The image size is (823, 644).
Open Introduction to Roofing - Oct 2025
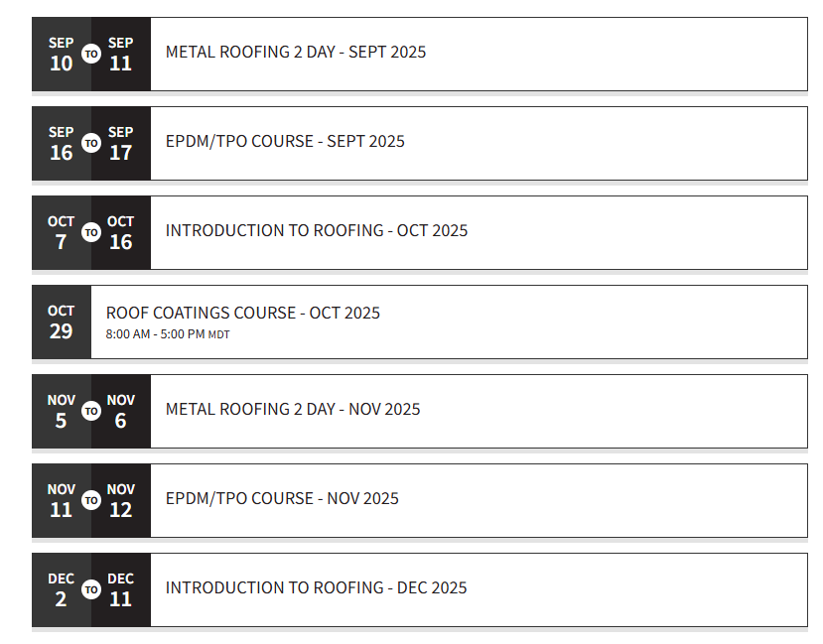point(317,230)
